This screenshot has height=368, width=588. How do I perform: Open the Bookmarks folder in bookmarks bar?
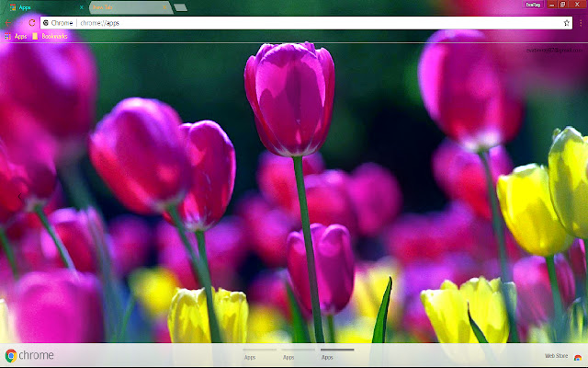click(x=50, y=36)
